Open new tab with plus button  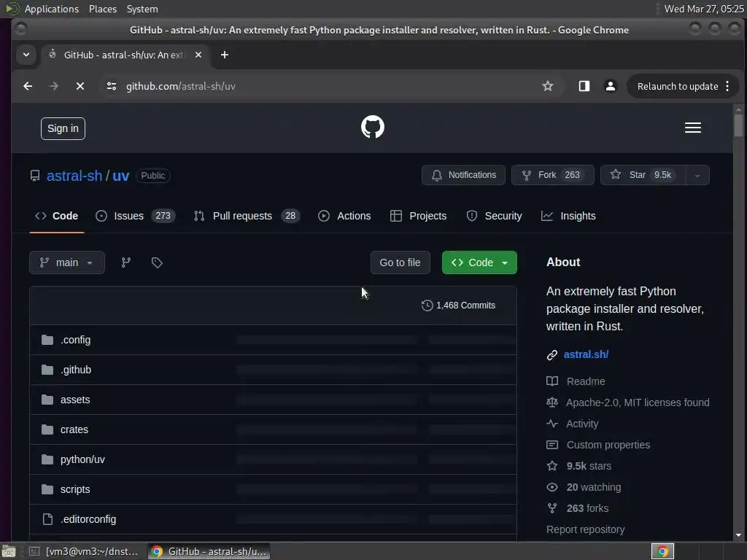click(225, 55)
